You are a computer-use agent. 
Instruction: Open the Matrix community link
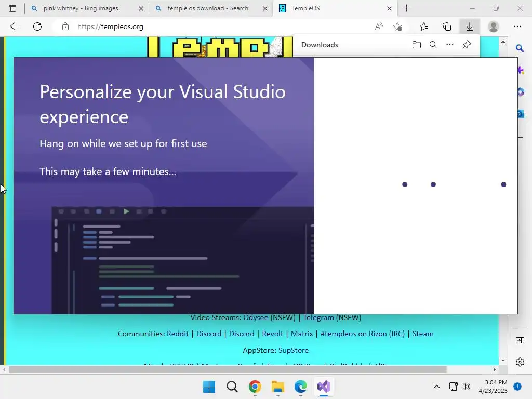pos(302,334)
